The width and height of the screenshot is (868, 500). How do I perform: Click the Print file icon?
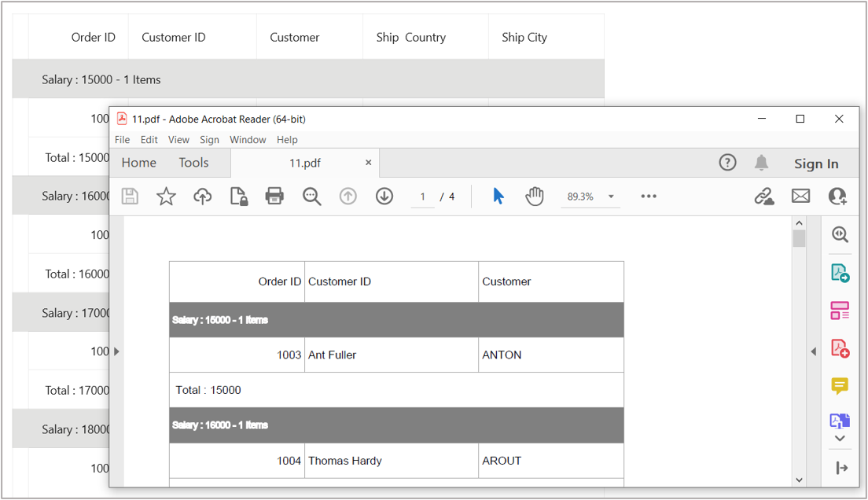click(x=274, y=197)
